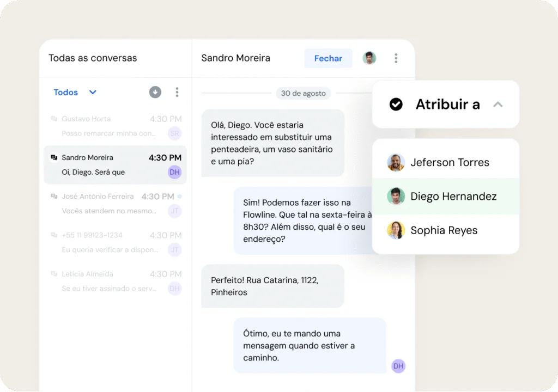Click preview 'Eu queria verificar a dispon...'
This screenshot has height=392, width=558.
coord(110,250)
